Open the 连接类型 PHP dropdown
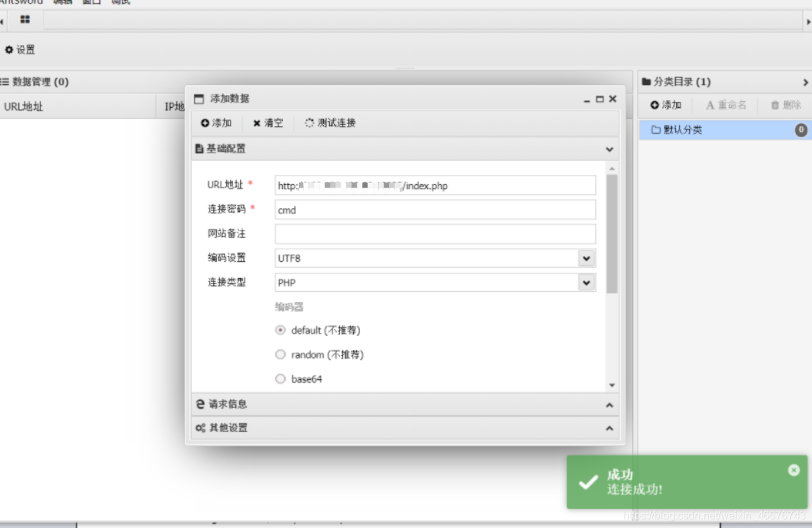Image resolution: width=812 pixels, height=528 pixels. pos(586,283)
